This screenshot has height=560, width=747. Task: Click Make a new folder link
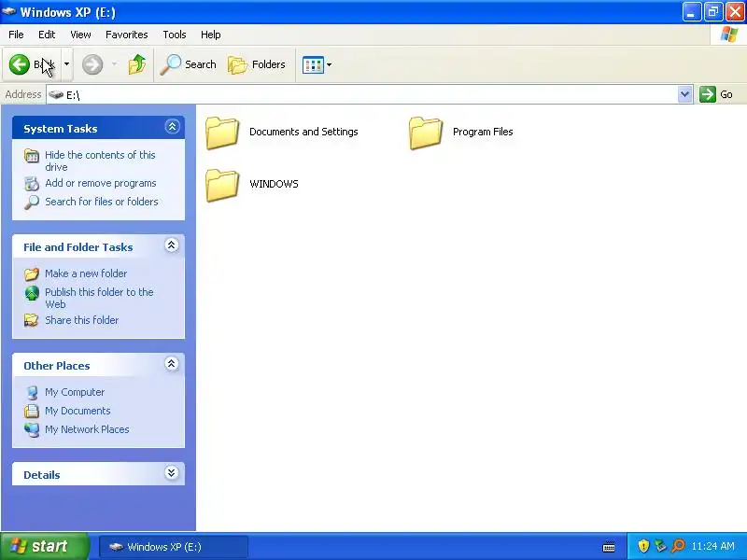(x=86, y=273)
